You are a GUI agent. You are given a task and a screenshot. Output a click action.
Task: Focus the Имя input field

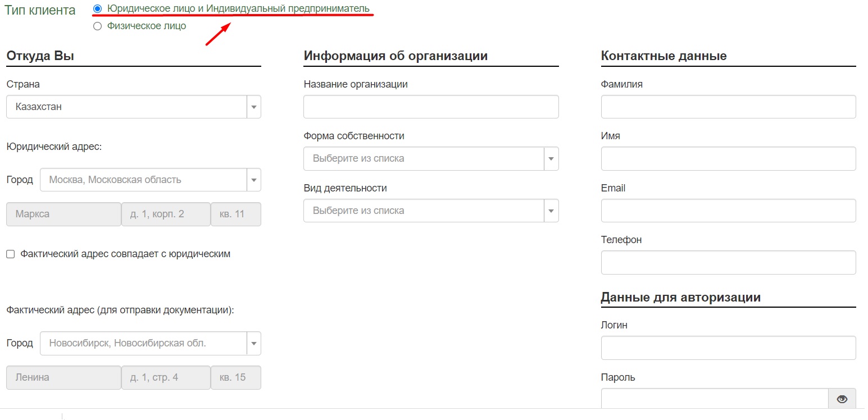click(x=728, y=158)
